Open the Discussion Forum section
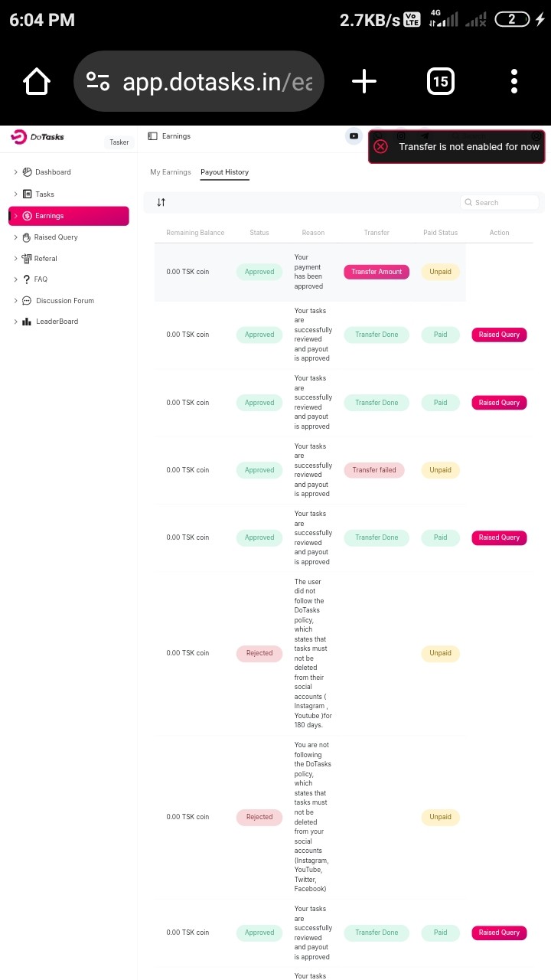The image size is (551, 980). pos(64,301)
